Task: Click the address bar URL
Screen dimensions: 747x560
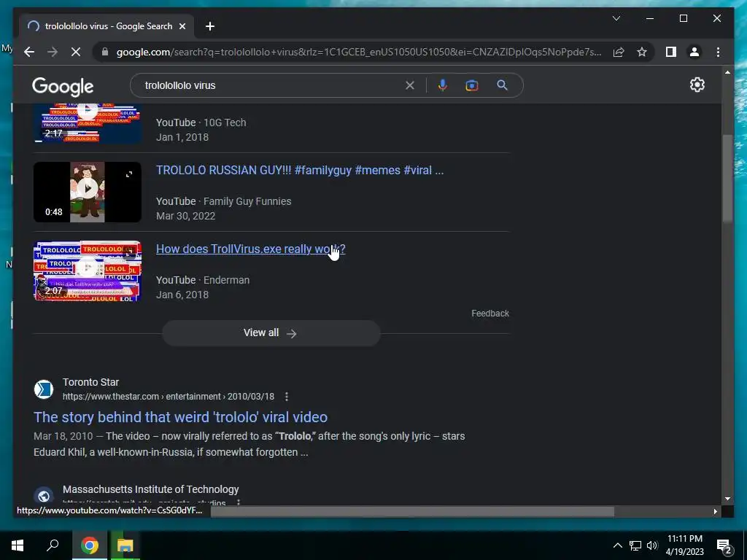Action: [359, 52]
